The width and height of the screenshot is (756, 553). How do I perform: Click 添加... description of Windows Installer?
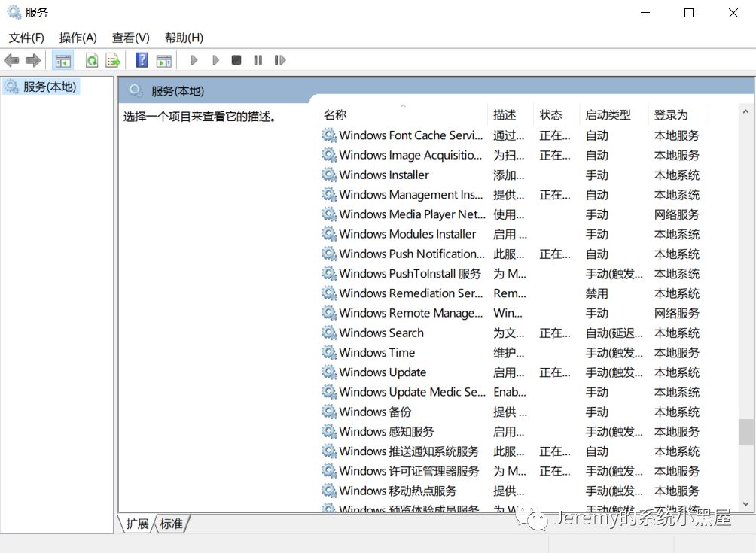pos(509,175)
